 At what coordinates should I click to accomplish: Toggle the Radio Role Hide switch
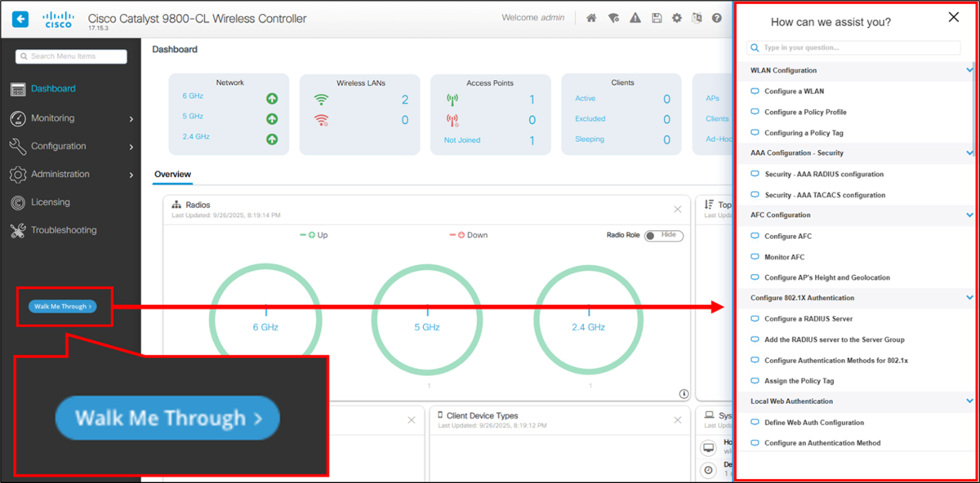[664, 236]
